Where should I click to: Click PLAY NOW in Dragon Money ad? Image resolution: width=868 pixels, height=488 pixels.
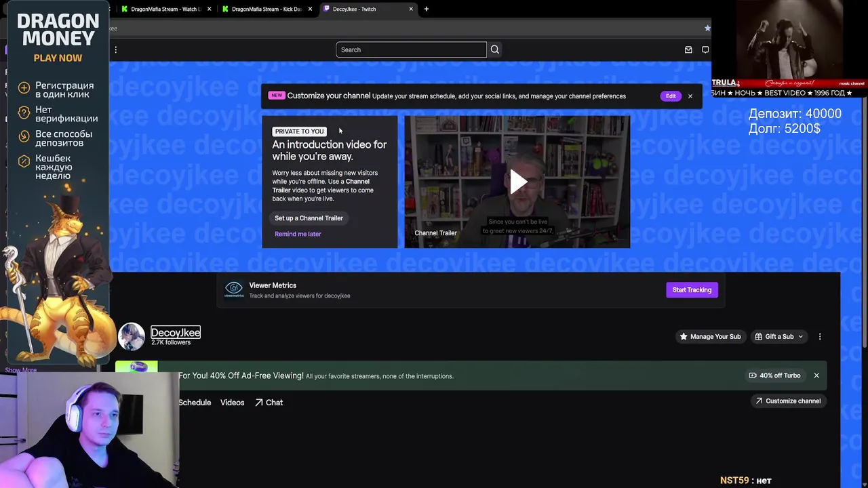point(58,58)
